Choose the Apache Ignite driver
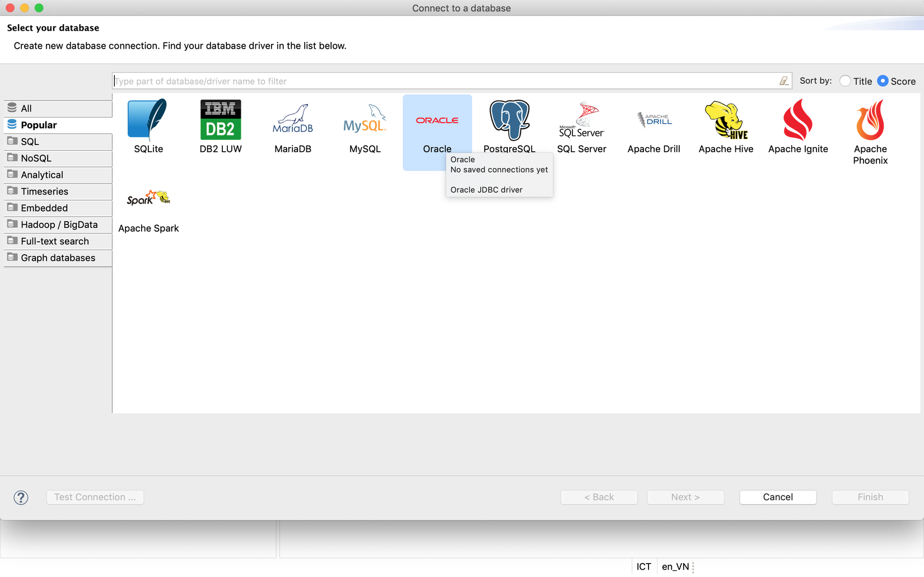 click(x=798, y=126)
